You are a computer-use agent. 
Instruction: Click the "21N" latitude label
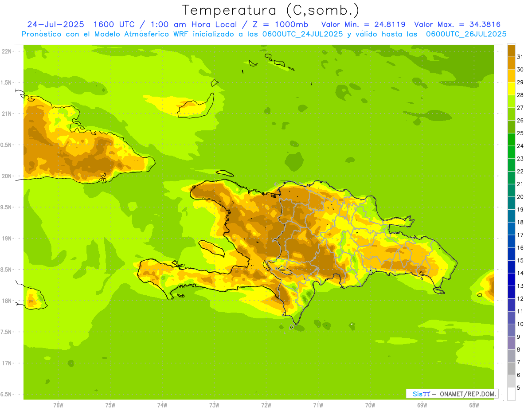pyautogui.click(x=7, y=114)
